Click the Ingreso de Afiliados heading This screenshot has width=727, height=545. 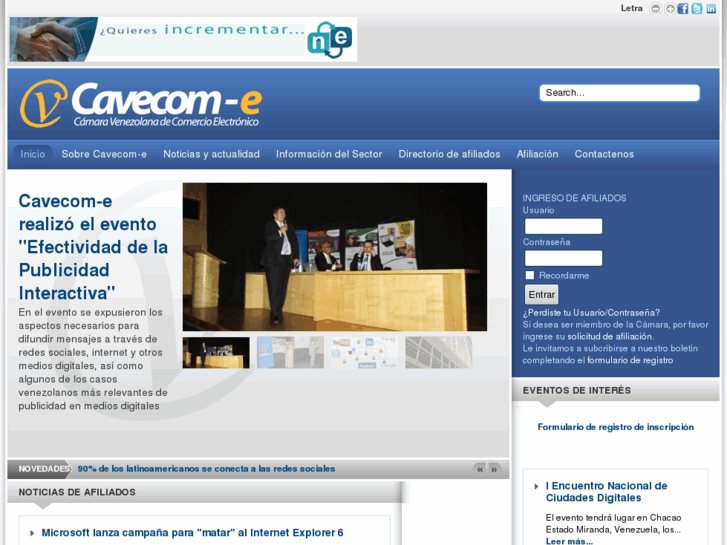coord(574,198)
